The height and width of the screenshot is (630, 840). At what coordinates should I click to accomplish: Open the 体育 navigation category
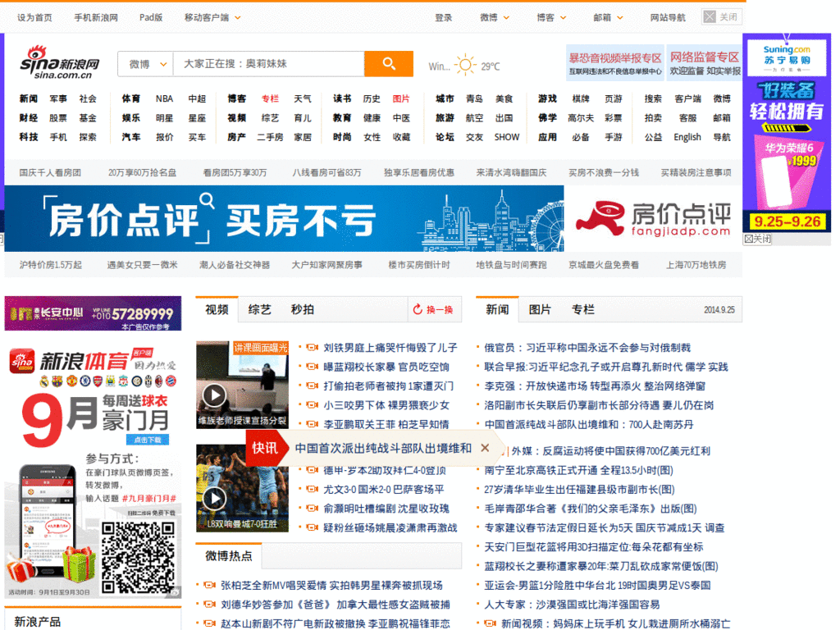[x=130, y=98]
